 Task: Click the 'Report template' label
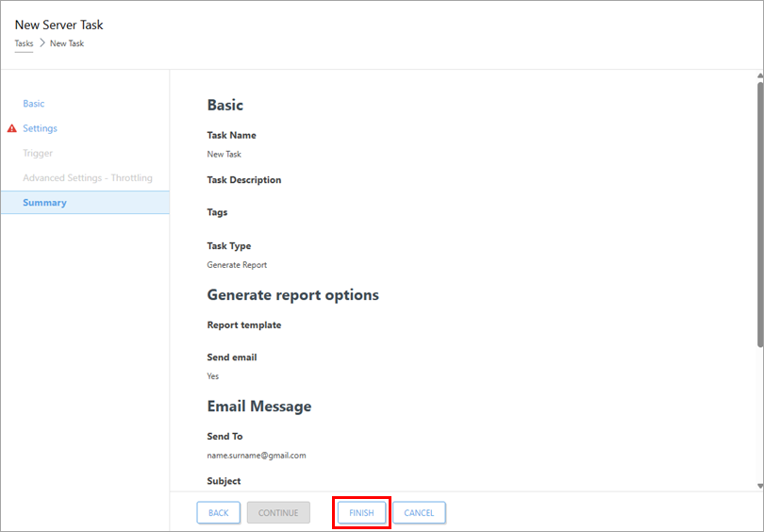(244, 324)
